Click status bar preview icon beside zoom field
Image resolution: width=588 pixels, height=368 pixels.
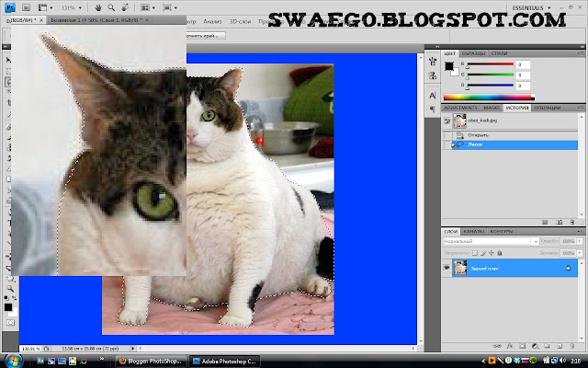[47, 349]
